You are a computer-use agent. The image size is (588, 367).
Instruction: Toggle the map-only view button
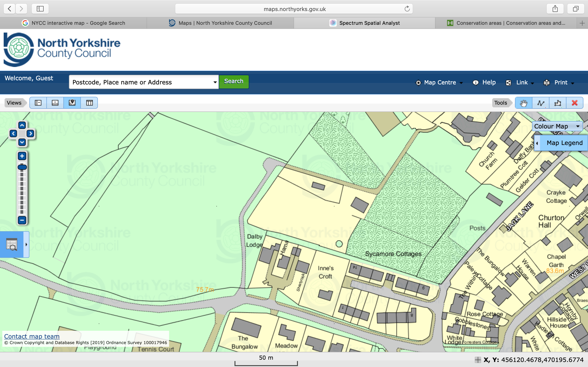[x=72, y=103]
